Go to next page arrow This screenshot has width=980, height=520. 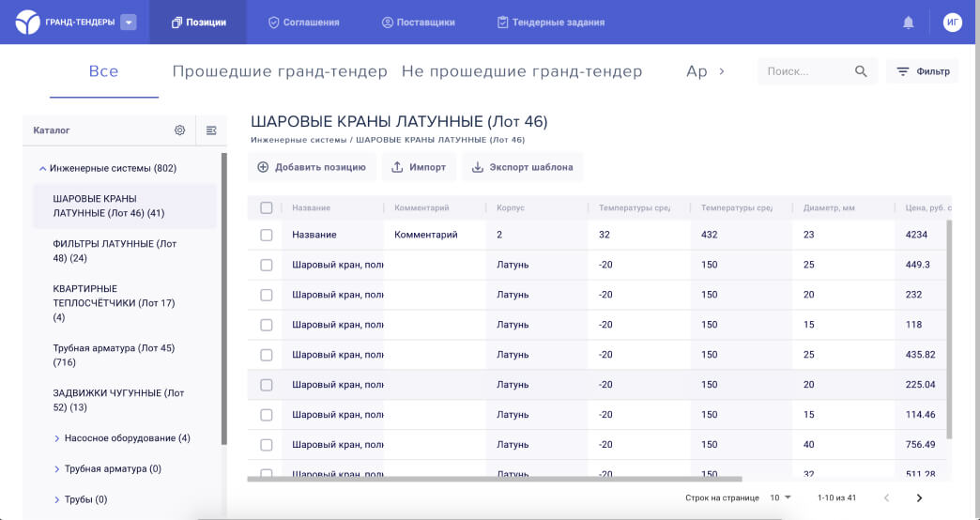point(919,498)
